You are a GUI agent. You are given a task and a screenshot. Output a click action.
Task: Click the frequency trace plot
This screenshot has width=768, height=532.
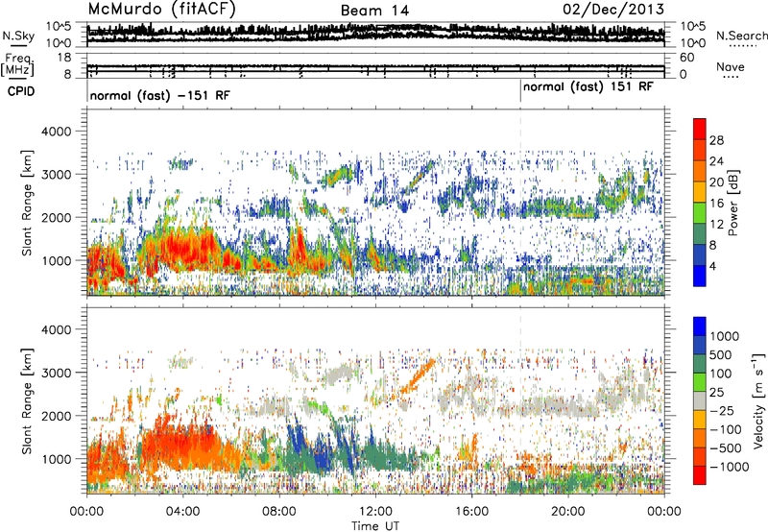375,65
